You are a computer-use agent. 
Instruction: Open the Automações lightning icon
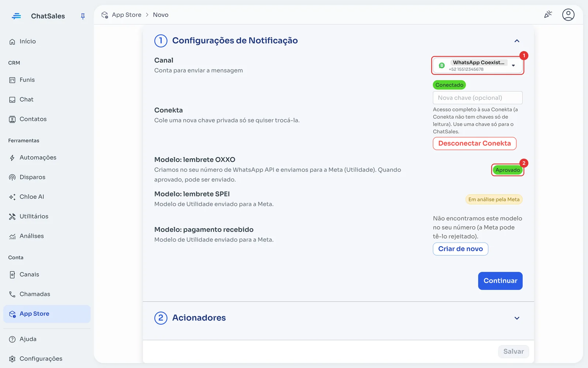tap(12, 158)
